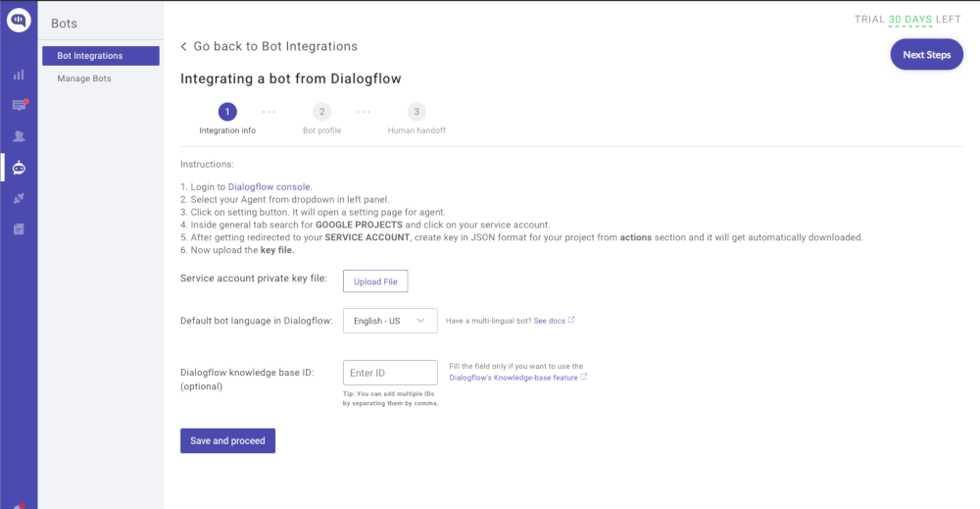980x509 pixels.
Task: Open the conversations icon with red badge
Action: coord(20,105)
